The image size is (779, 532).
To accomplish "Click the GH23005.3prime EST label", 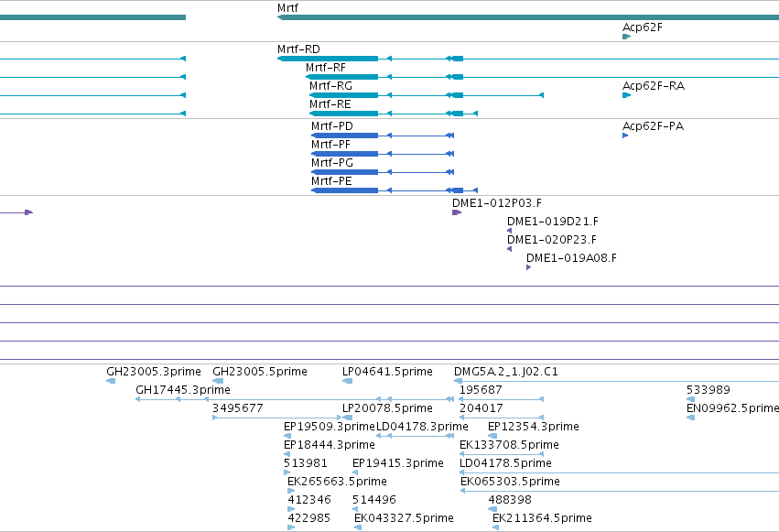I will (x=154, y=372).
